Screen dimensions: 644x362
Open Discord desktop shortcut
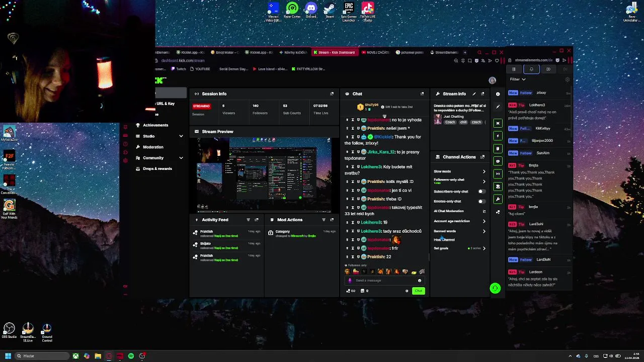coord(311,11)
